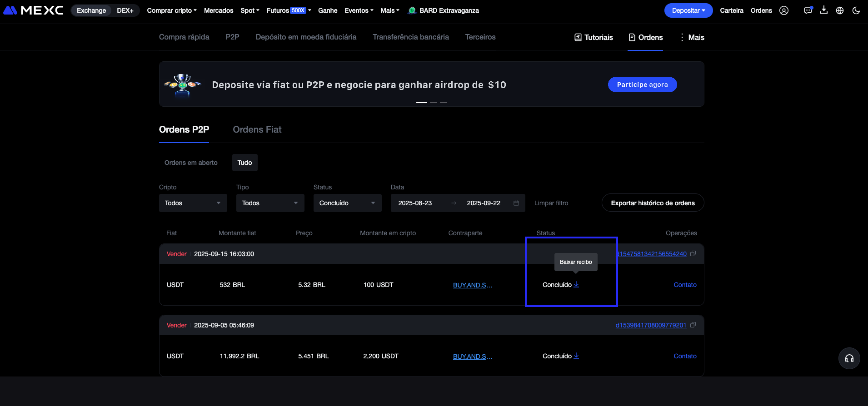Click Exportar histórico de ordens button
The width and height of the screenshot is (868, 406).
(653, 203)
